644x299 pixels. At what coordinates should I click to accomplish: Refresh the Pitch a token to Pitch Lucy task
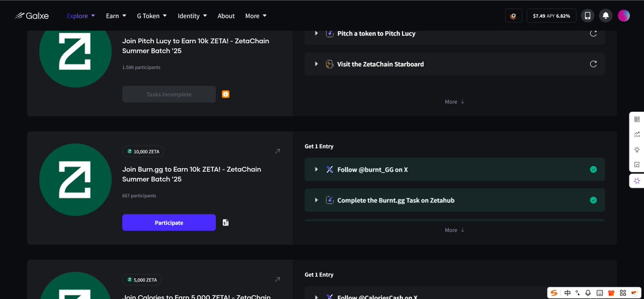click(593, 33)
